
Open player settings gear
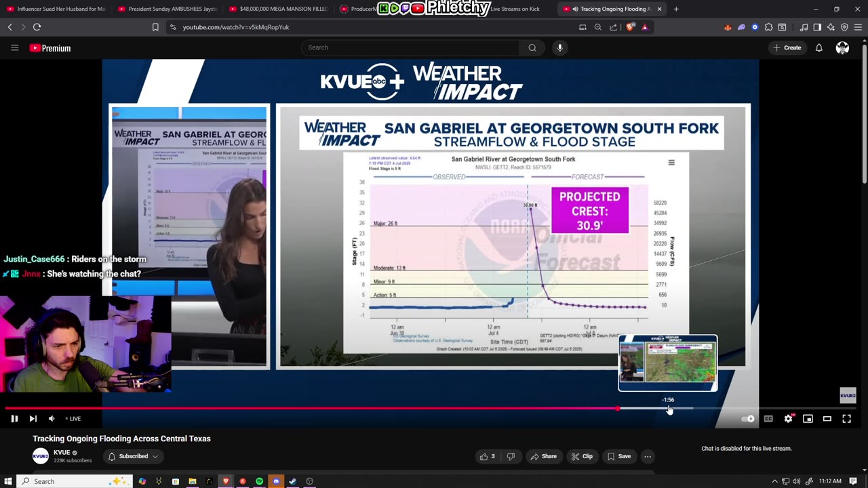tap(788, 419)
